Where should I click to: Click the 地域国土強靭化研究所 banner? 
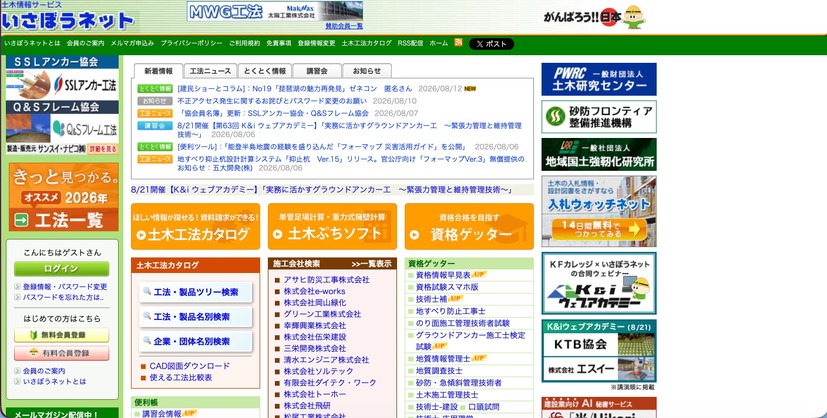[599, 154]
